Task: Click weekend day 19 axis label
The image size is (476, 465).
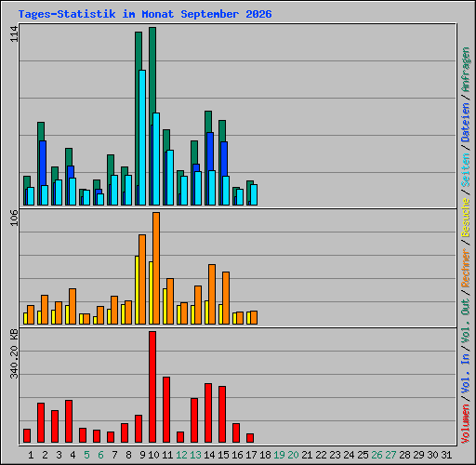Action: [x=279, y=455]
